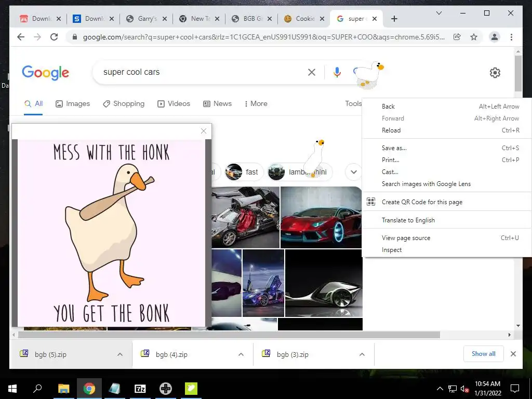Bookmark this page with star icon

coord(474,37)
